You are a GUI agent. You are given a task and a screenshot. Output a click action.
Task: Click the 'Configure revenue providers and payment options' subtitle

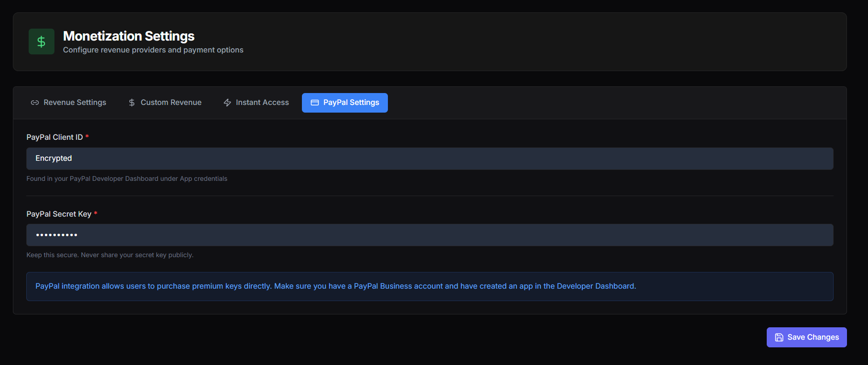click(x=153, y=50)
